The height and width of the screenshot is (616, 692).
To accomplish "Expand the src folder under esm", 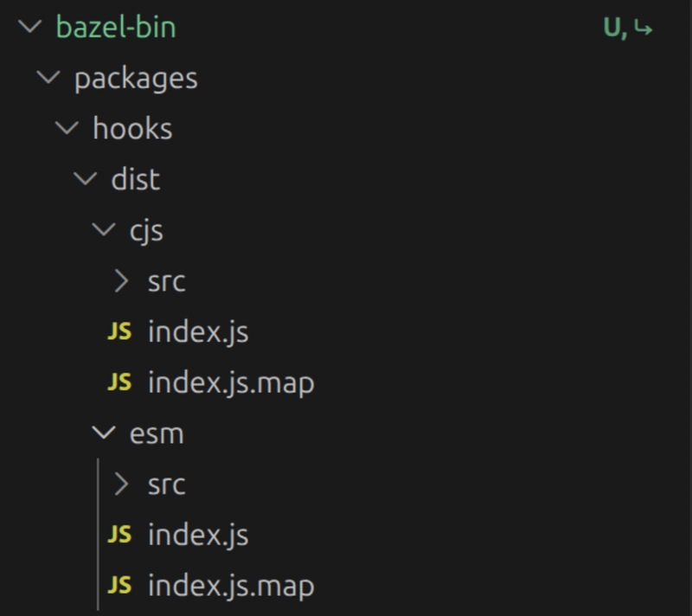I will 122,484.
